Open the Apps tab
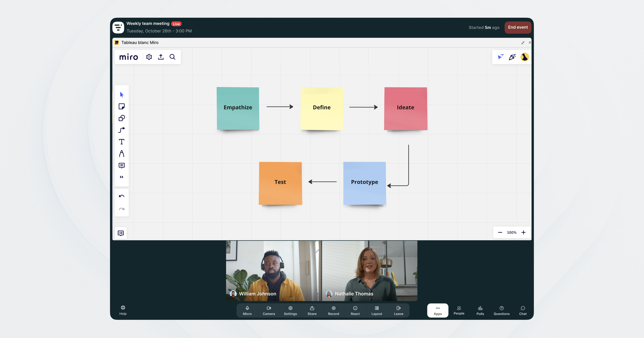Viewport: 644px width, 338px height. [438, 310]
